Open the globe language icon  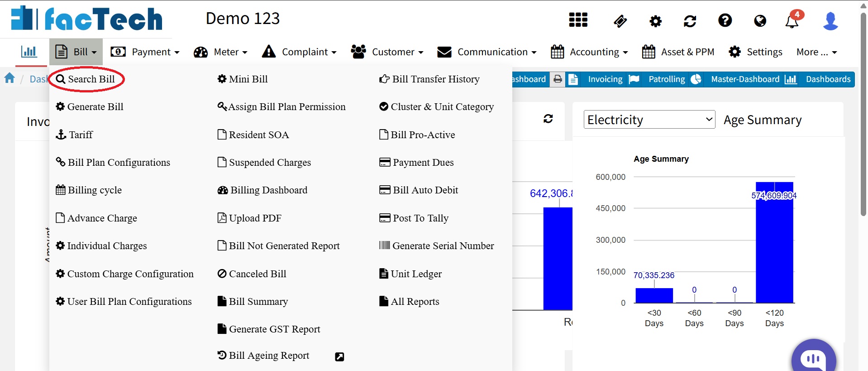pos(760,21)
